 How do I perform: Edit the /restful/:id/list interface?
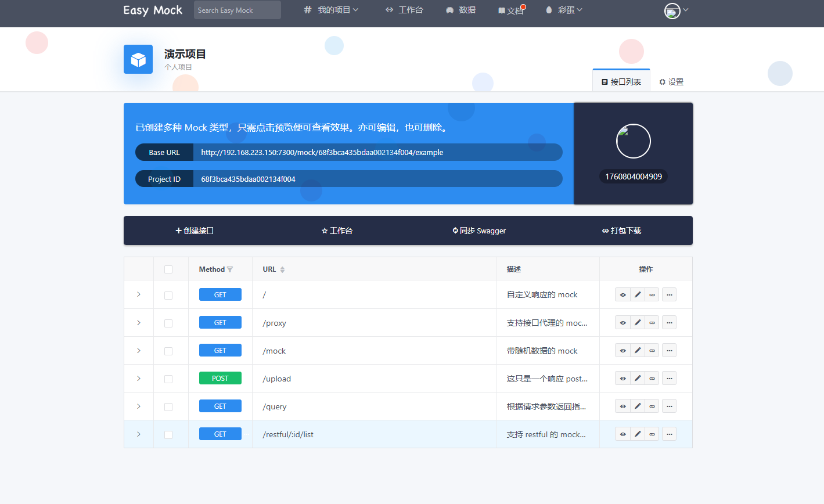point(638,434)
